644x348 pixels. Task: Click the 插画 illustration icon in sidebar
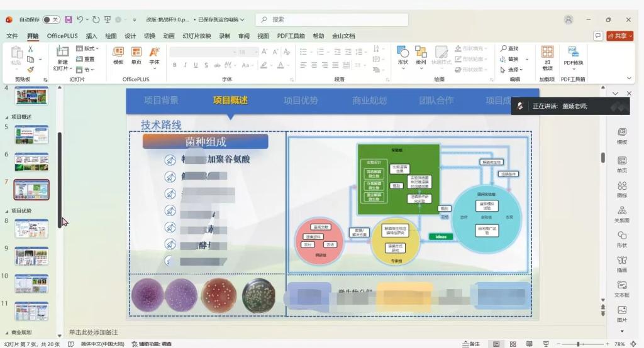tap(621, 264)
